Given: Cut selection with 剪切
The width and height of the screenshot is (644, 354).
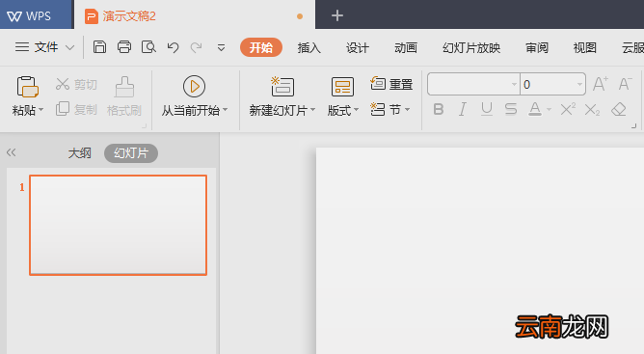Looking at the screenshot, I should pyautogui.click(x=76, y=84).
